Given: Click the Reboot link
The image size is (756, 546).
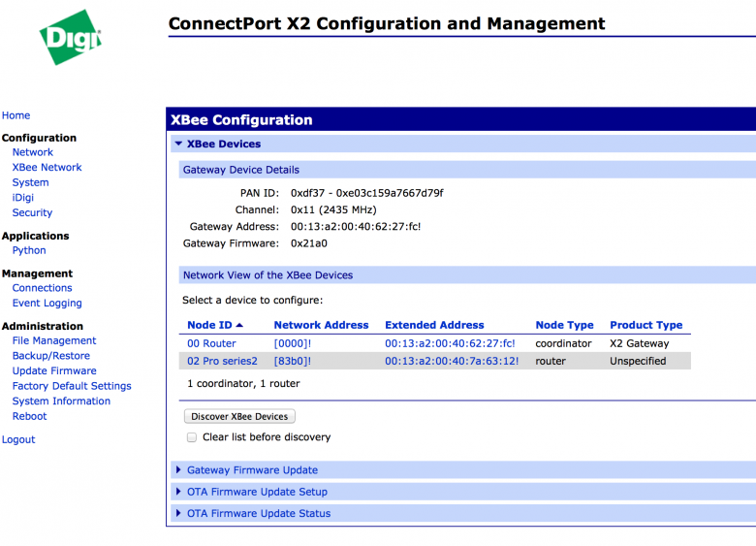Looking at the screenshot, I should tap(29, 416).
